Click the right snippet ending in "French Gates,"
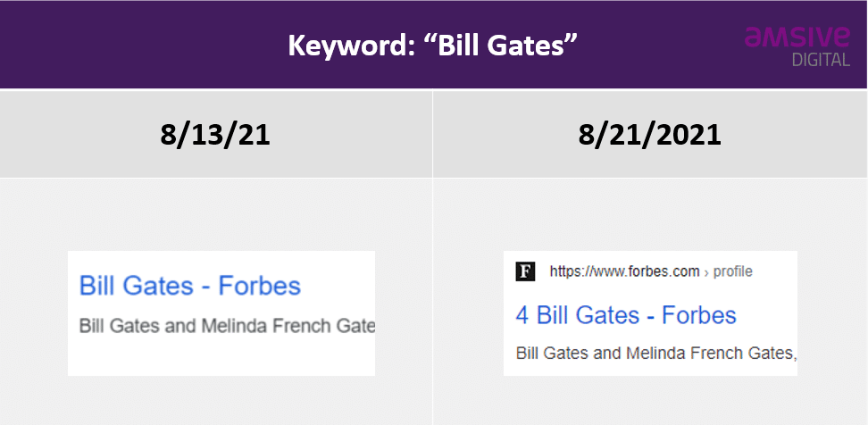 [655, 353]
